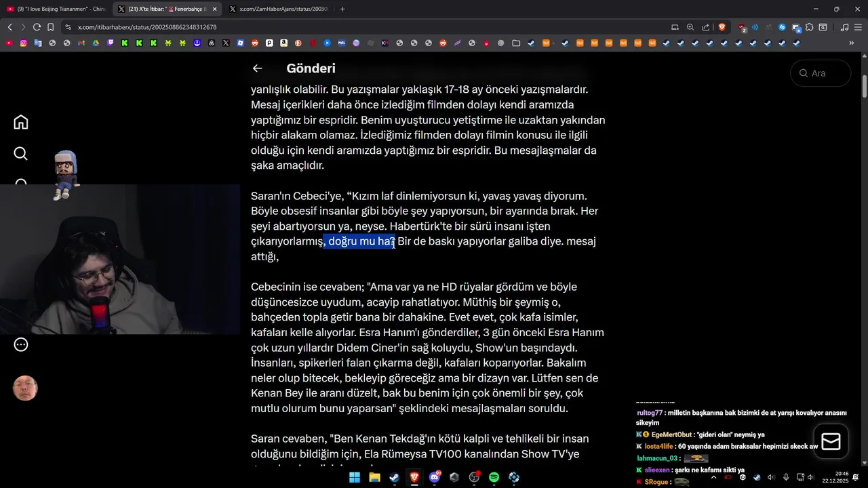Open the Google Drive bookmark

tap(96, 43)
